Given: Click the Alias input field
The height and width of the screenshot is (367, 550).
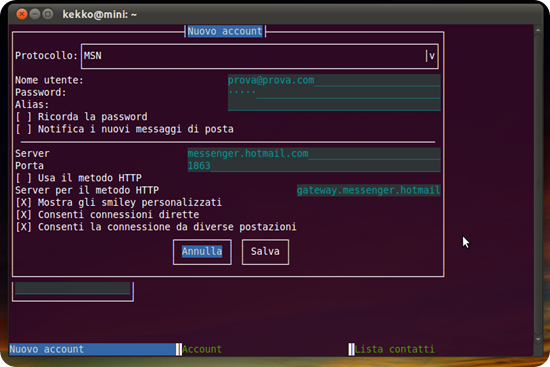Looking at the screenshot, I should coord(334,105).
